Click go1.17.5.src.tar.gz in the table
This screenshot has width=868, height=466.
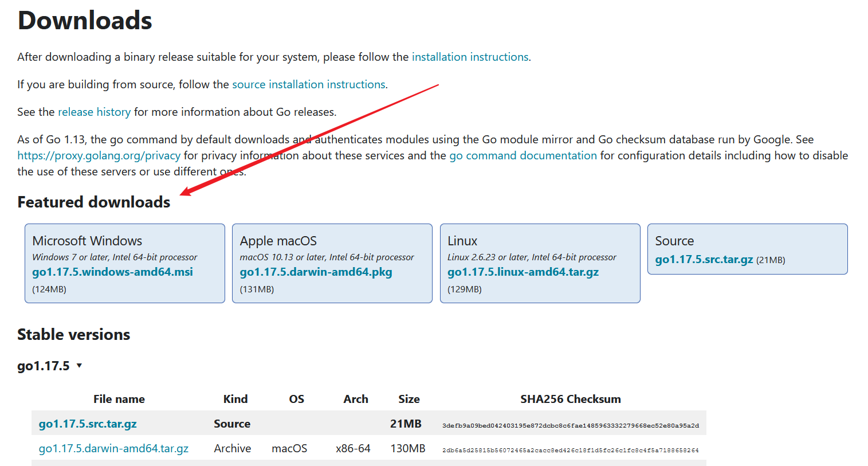tap(88, 424)
